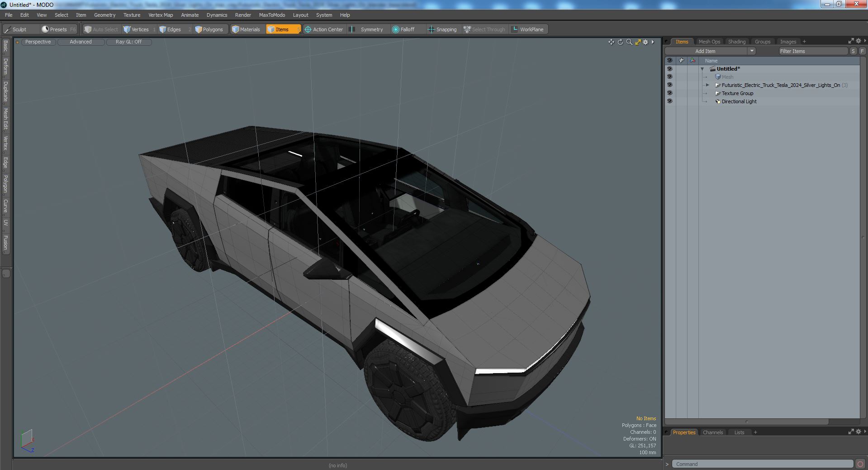Viewport: 868px width, 470px height.
Task: Click the Properties panel right-arrow menu
Action: [x=865, y=432]
